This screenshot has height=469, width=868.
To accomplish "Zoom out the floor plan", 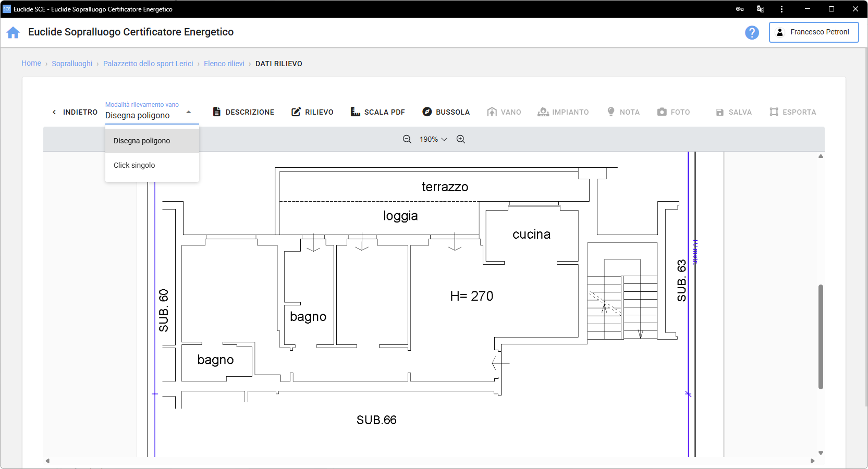I will [x=407, y=139].
